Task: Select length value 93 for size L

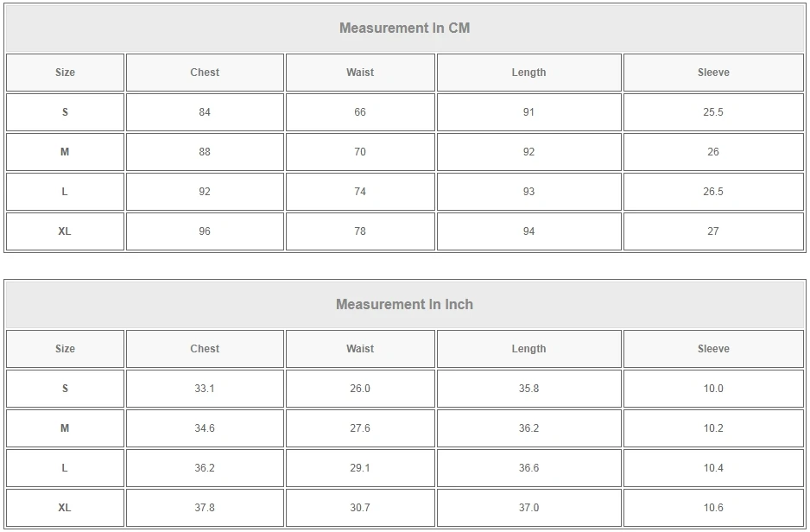Action: coord(528,192)
